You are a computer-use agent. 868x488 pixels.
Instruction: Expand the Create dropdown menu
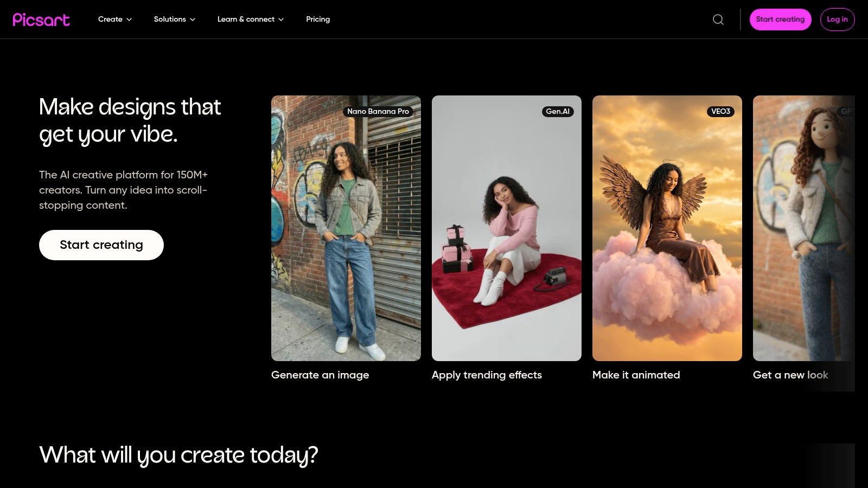115,19
